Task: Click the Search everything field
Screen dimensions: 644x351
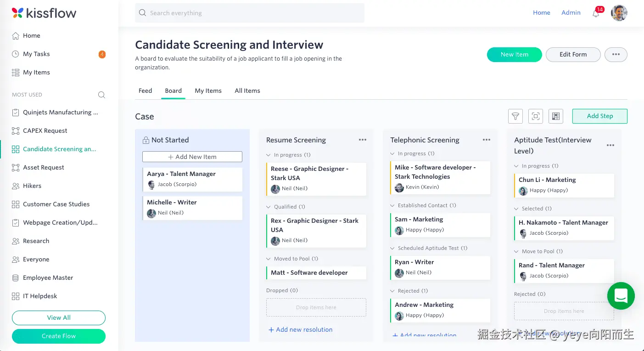Action: pos(250,13)
